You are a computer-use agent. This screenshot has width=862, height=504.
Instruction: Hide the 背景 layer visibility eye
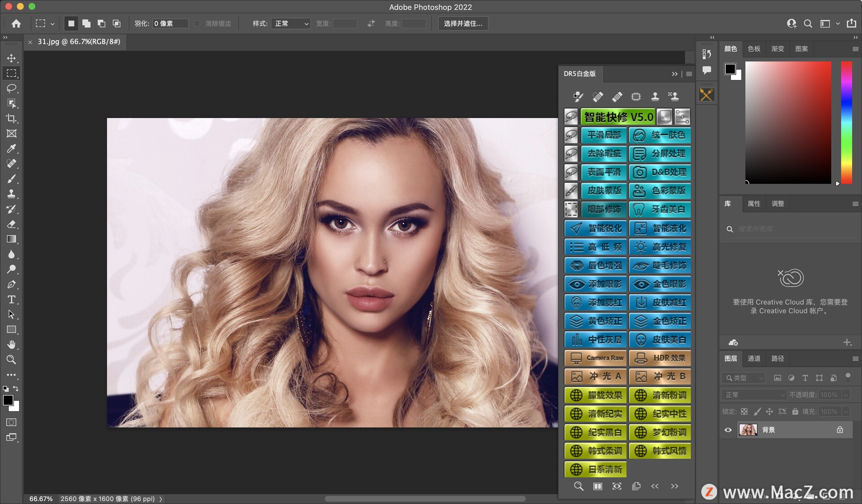click(728, 430)
